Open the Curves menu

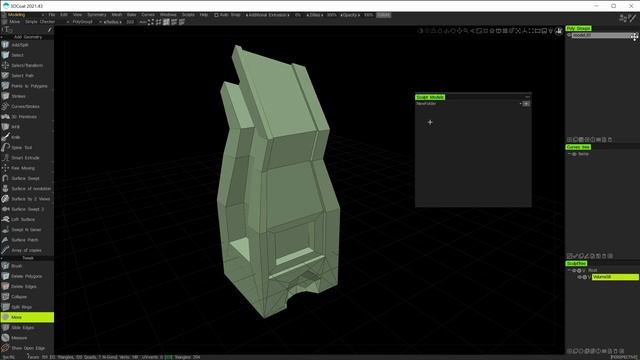(148, 15)
